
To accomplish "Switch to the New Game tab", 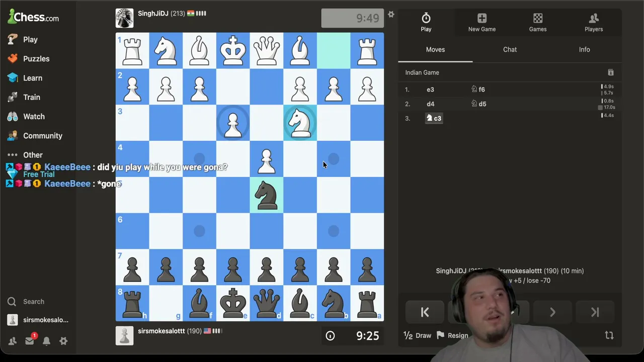I will (482, 23).
